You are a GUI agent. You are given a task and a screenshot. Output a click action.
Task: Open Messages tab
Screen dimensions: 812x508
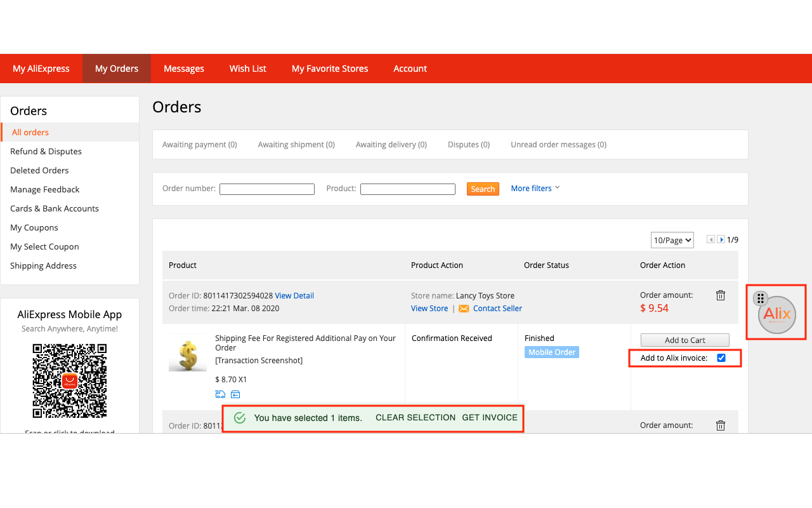click(184, 69)
